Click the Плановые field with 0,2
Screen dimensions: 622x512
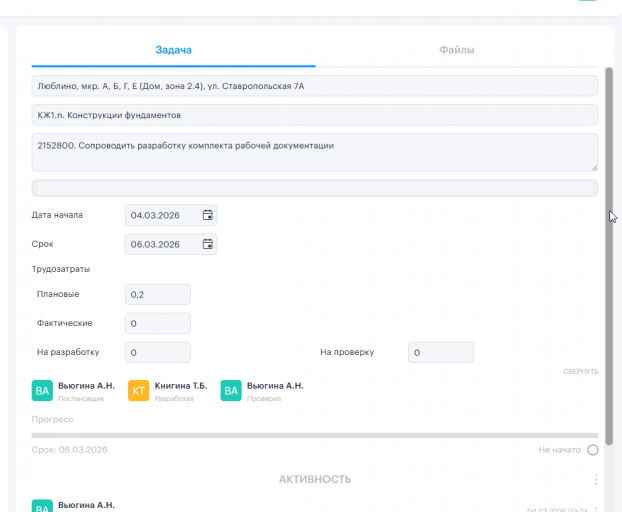158,294
